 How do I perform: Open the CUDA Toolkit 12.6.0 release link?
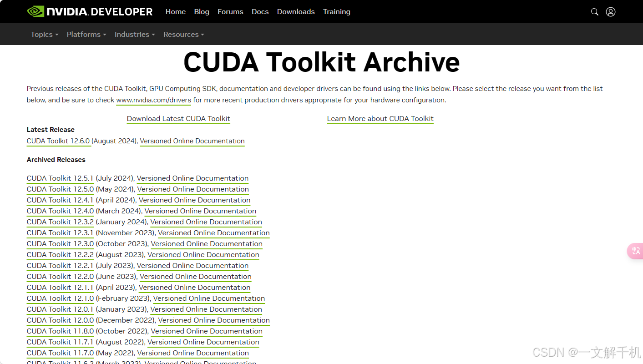click(x=58, y=141)
